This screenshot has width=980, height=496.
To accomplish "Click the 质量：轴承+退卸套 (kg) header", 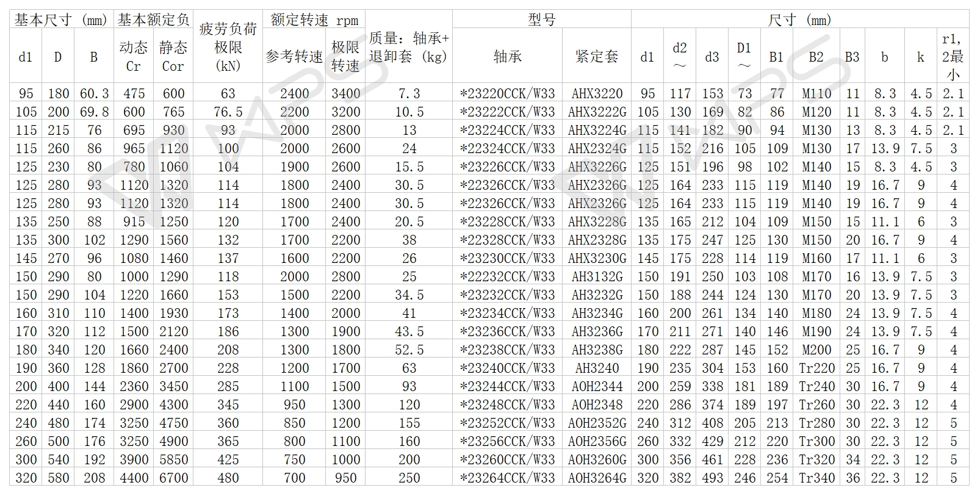I will (x=409, y=48).
